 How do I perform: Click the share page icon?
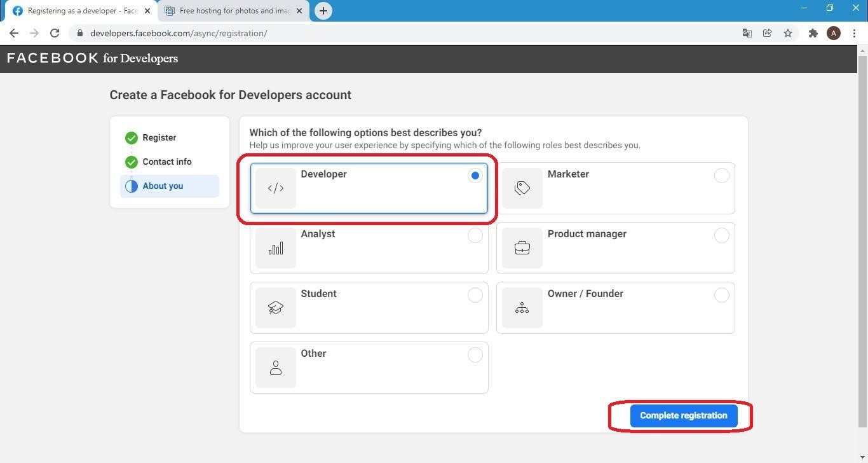(768, 33)
